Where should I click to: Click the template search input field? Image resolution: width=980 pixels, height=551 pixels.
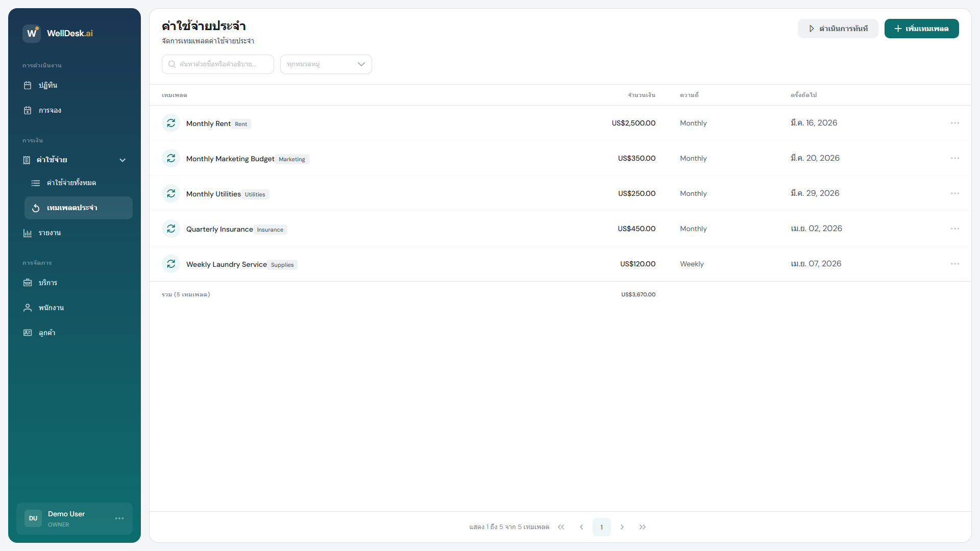tap(218, 64)
